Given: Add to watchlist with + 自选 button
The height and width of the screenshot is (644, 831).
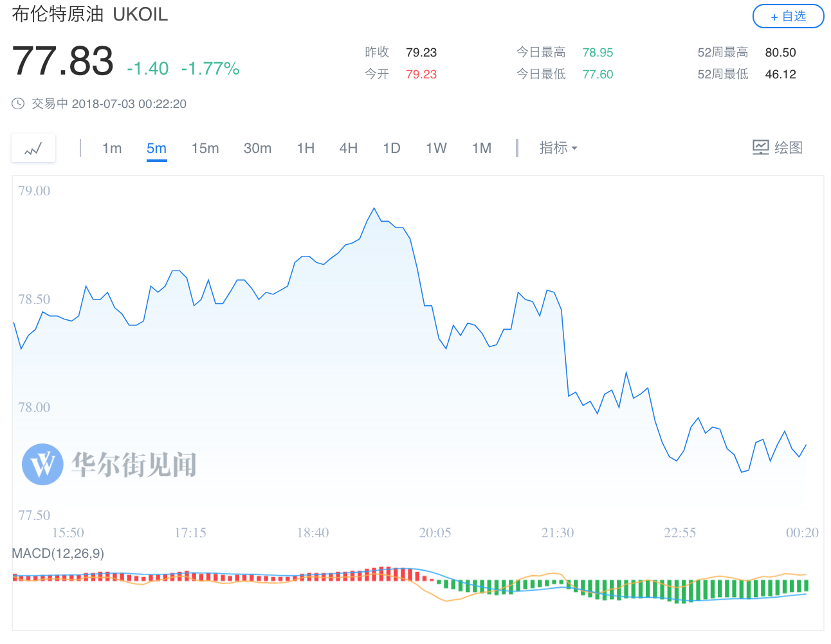Looking at the screenshot, I should click(x=788, y=17).
